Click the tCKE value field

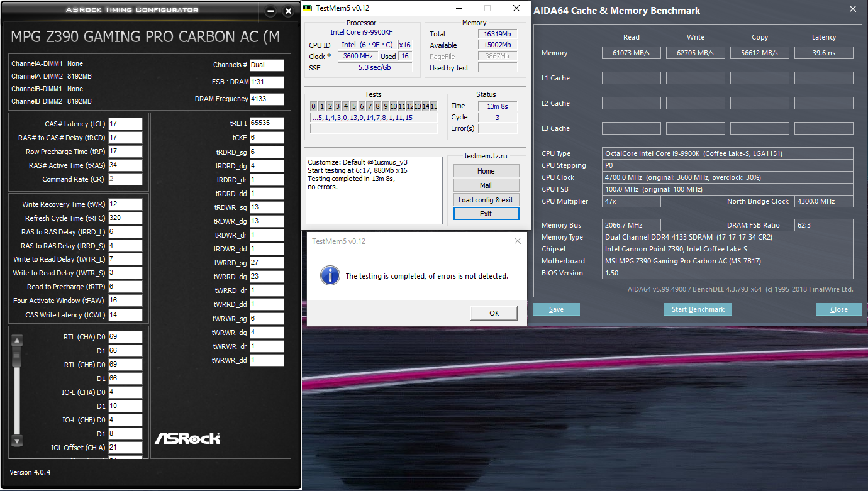(x=267, y=138)
